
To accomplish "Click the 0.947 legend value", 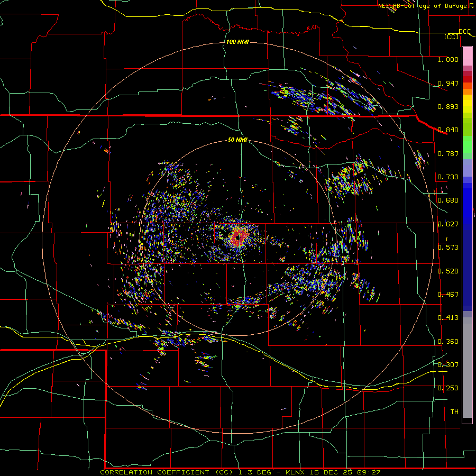I will [x=448, y=83].
